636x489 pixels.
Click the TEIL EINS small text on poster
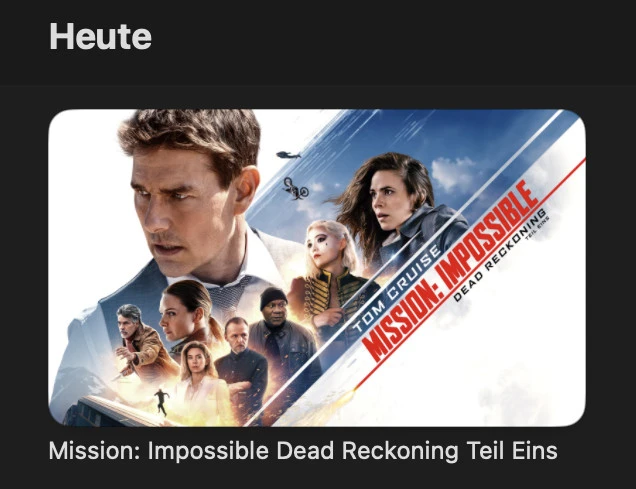(x=536, y=228)
